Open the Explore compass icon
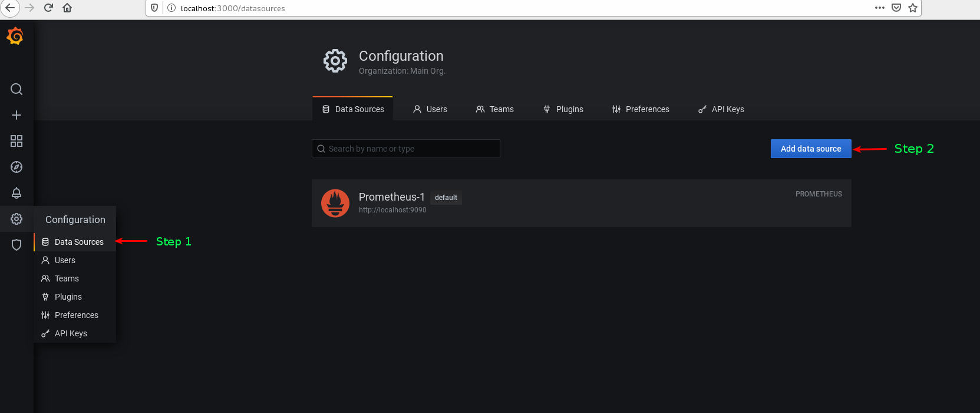 (17, 167)
